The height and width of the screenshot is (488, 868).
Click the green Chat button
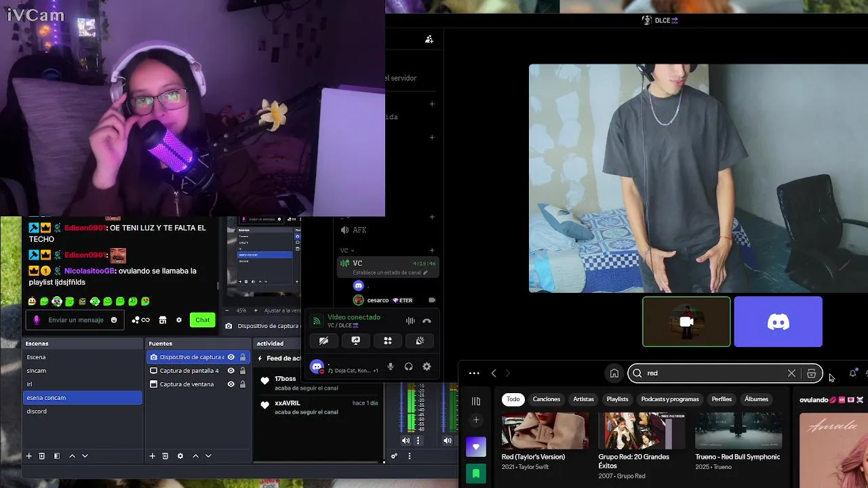(203, 320)
